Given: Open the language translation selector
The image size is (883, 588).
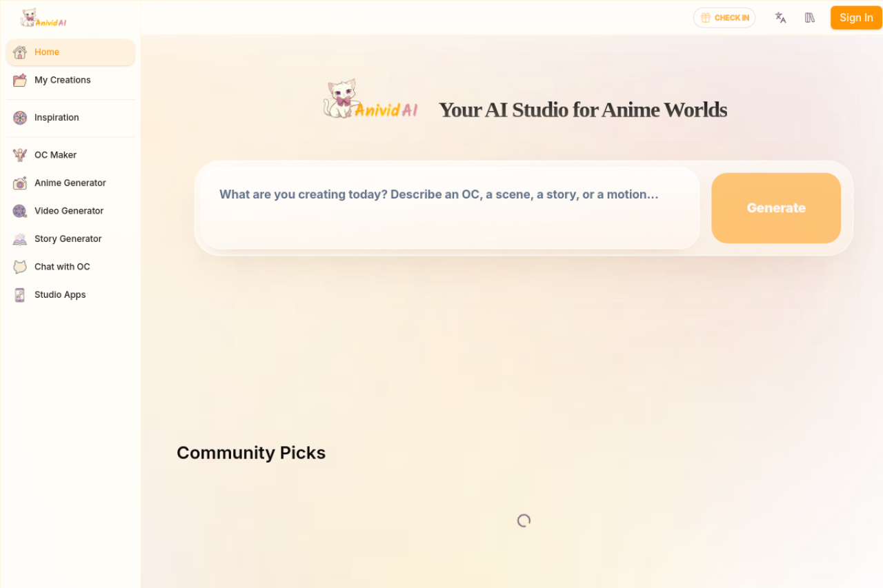Looking at the screenshot, I should point(781,18).
